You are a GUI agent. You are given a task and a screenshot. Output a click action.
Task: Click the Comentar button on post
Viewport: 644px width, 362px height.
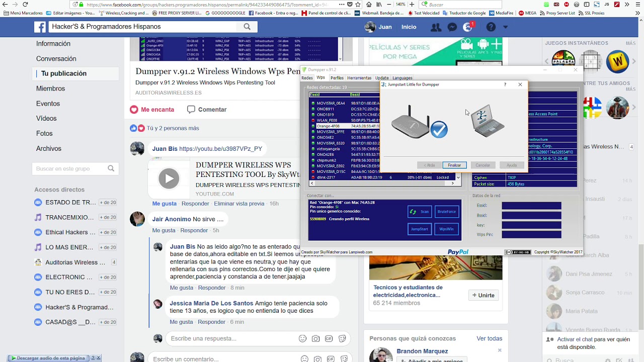tap(207, 109)
